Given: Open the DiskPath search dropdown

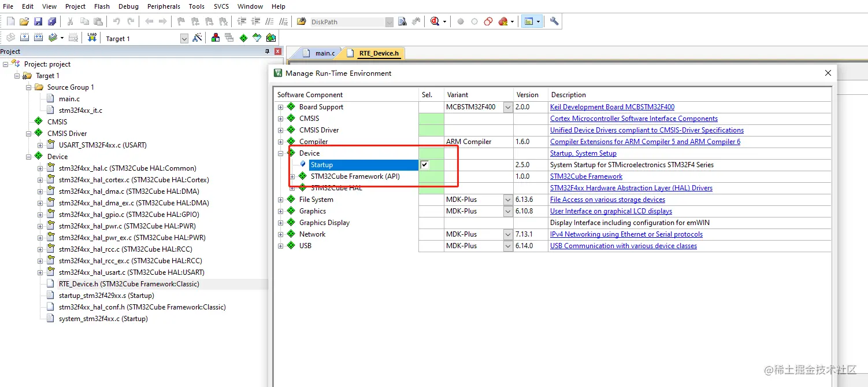Looking at the screenshot, I should click(390, 22).
